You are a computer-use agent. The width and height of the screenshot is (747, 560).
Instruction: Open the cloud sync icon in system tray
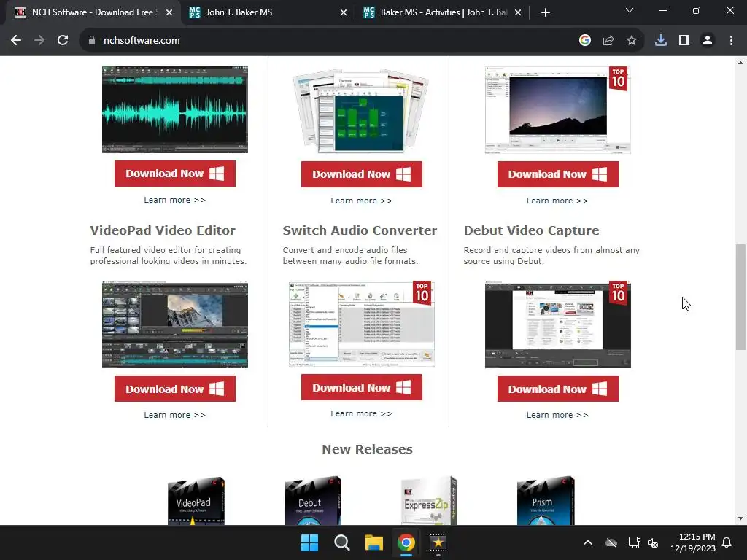click(611, 542)
